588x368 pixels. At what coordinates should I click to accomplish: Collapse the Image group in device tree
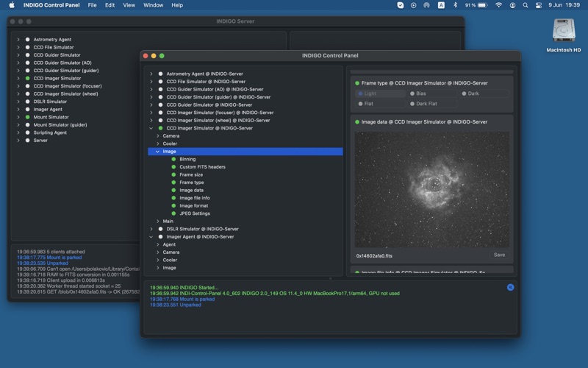(157, 152)
